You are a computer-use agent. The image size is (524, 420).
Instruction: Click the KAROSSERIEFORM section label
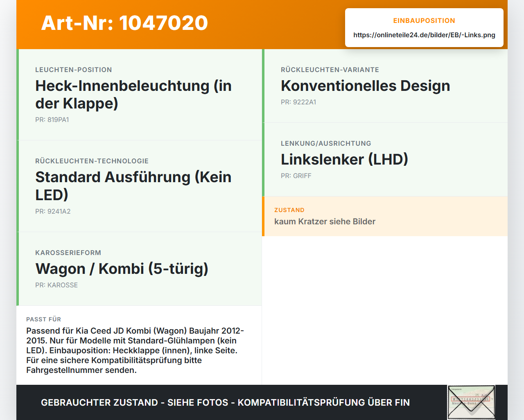68,253
